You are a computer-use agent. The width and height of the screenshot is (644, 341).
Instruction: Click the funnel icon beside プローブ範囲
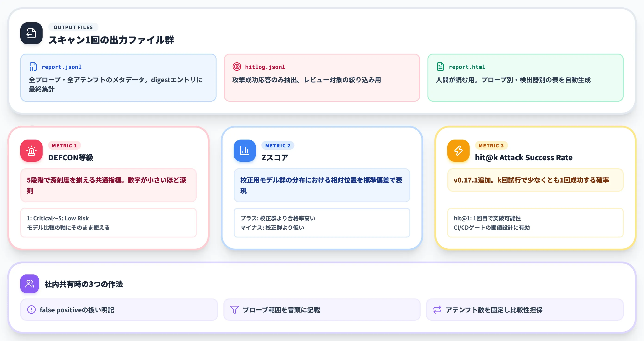coord(234,310)
